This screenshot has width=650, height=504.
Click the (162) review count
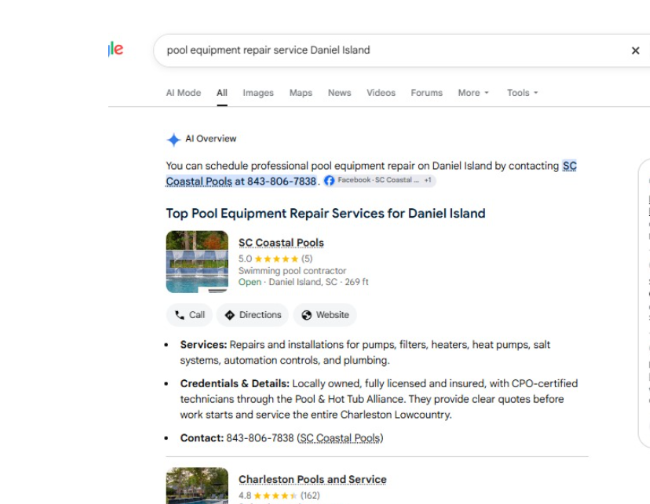click(310, 496)
